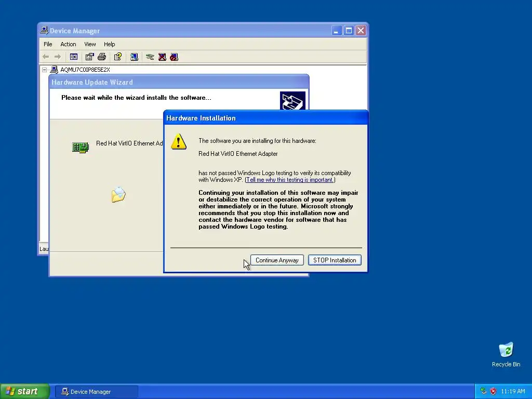The image size is (532, 399).
Task: Click the Uninstall device toolbar icon
Action: coord(162,57)
